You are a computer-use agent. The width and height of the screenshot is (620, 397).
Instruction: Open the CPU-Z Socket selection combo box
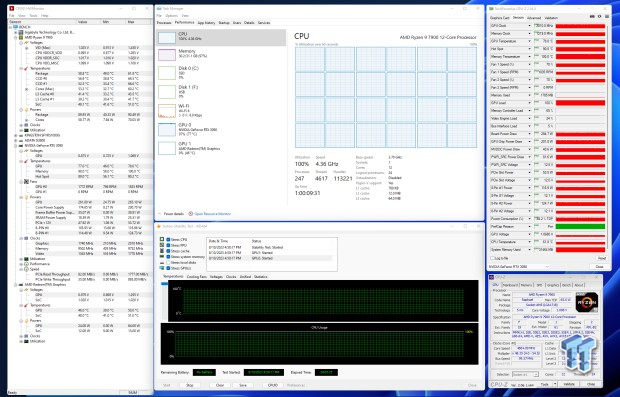525,374
